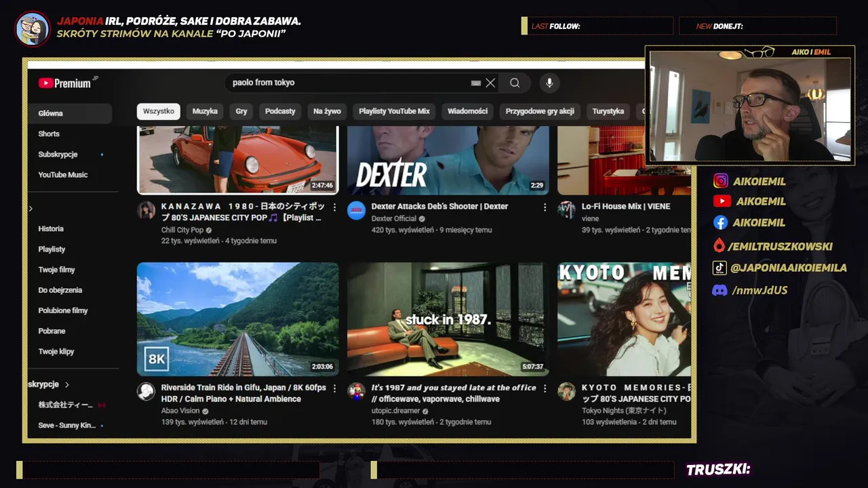The image size is (868, 488).
Task: Select the Podcasty filter chip
Action: point(280,111)
